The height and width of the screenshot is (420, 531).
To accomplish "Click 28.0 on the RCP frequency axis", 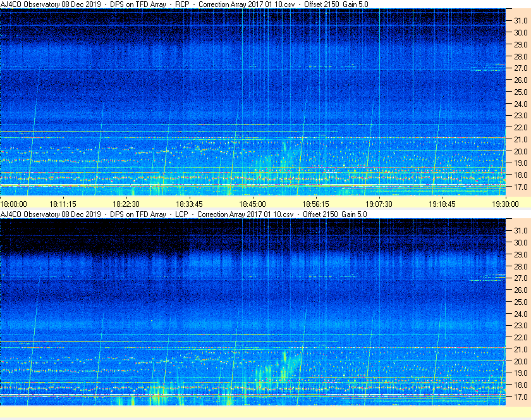I will coord(521,56).
